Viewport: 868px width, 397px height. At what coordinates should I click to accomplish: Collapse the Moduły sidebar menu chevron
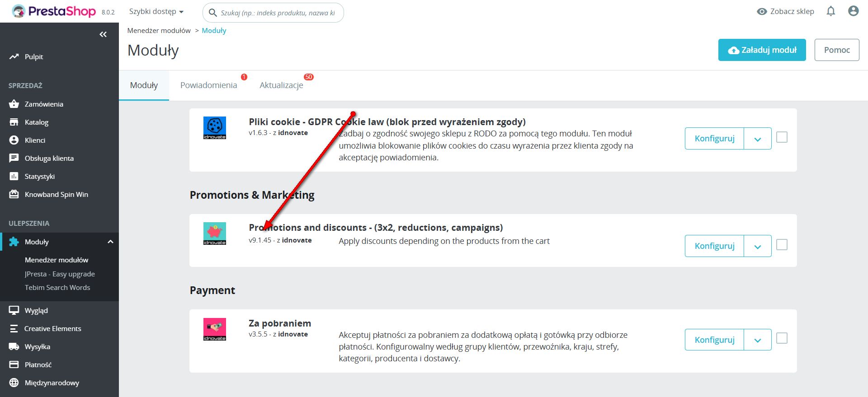pos(110,242)
